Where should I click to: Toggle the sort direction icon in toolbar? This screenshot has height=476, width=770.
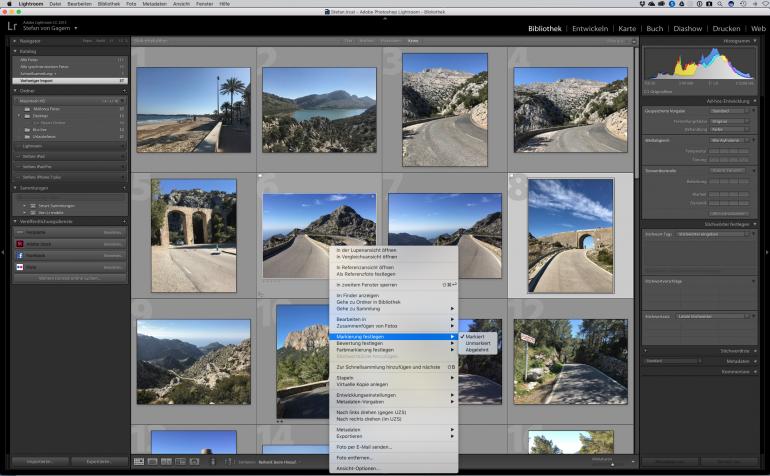(228, 462)
